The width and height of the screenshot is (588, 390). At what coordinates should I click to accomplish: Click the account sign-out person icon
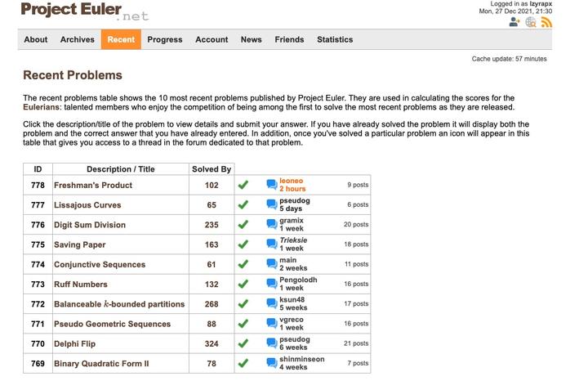coord(514,22)
